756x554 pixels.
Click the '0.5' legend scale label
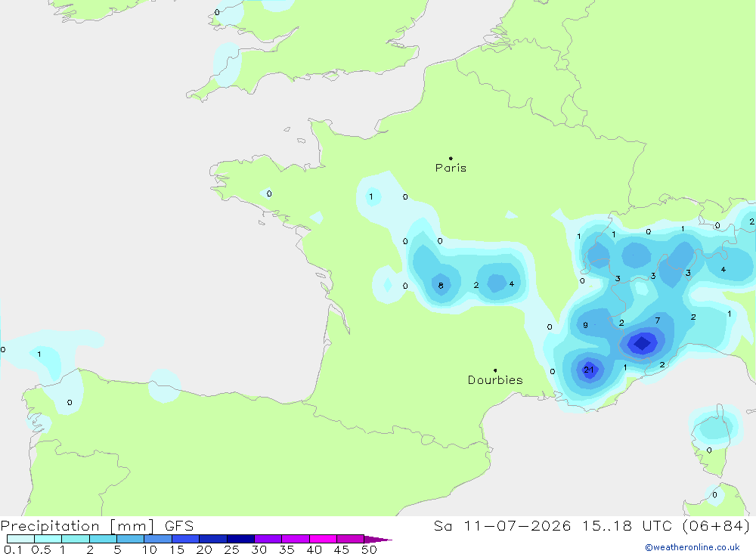coord(41,549)
